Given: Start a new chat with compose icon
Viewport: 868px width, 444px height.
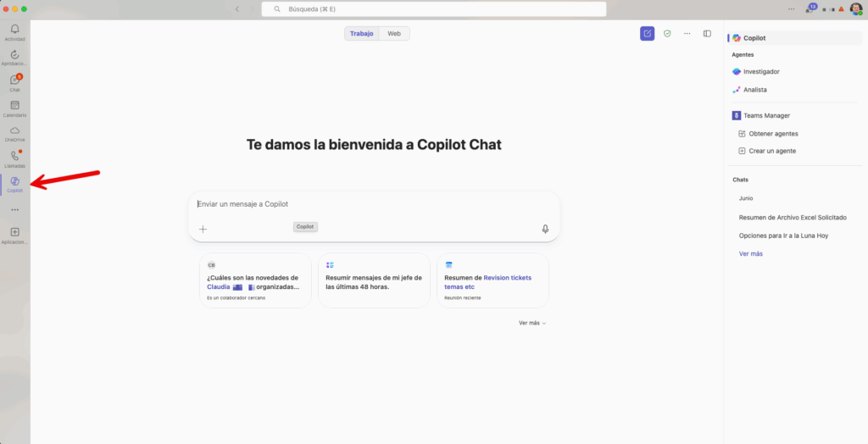Looking at the screenshot, I should (647, 33).
